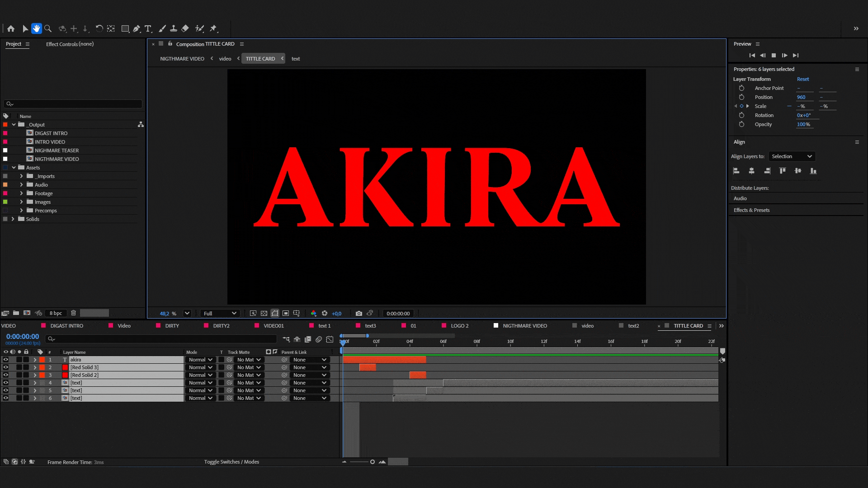Switch to the DIGAST INTRO timeline tab
This screenshot has height=488, width=868.
(x=67, y=326)
